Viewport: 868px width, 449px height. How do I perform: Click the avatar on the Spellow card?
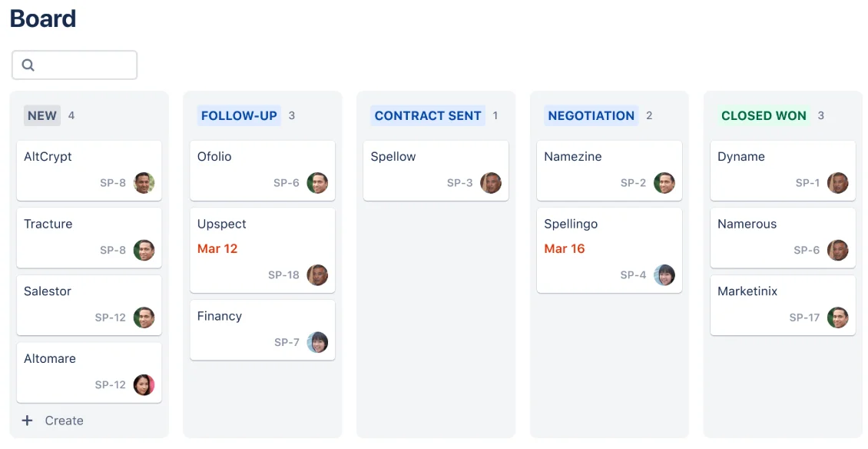click(492, 183)
